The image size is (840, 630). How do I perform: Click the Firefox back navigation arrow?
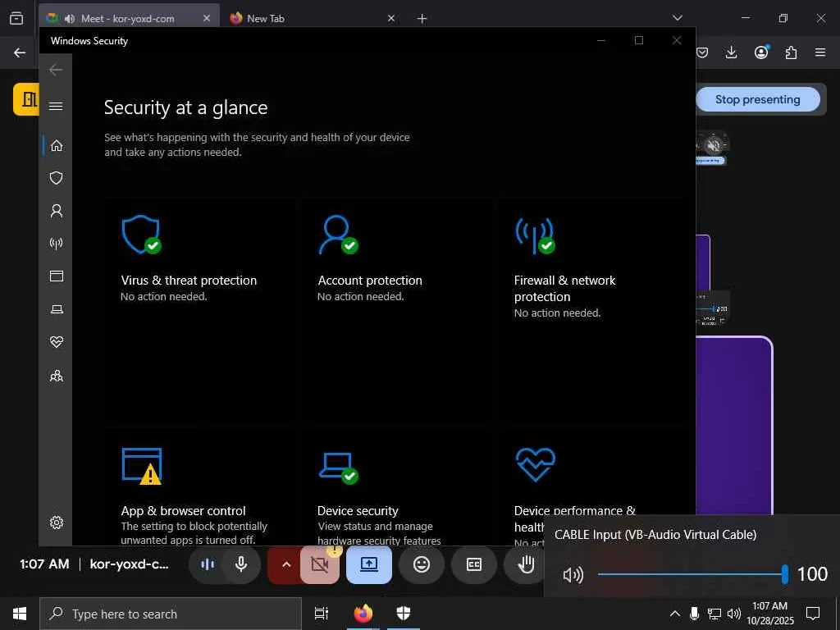point(20,52)
